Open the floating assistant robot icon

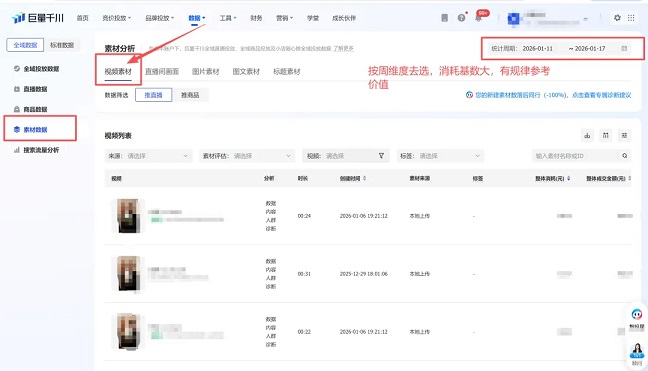(x=637, y=315)
